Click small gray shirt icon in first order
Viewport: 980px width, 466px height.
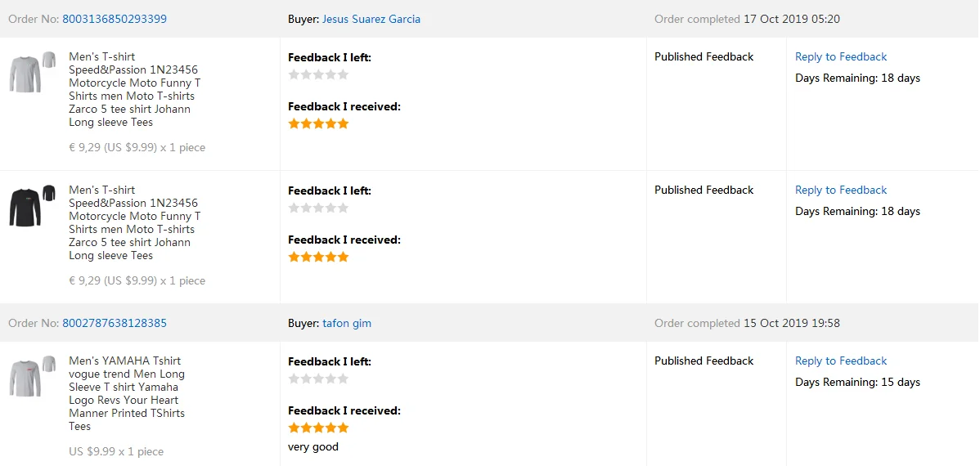point(49,60)
